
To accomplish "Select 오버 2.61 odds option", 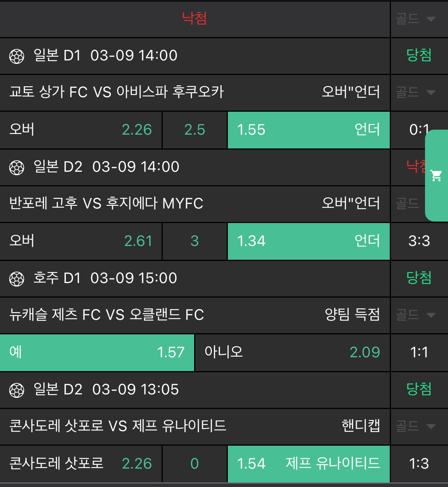I will click(x=81, y=241).
